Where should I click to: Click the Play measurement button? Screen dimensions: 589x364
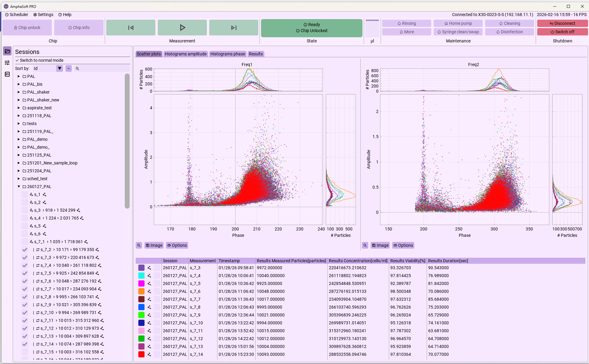(182, 28)
